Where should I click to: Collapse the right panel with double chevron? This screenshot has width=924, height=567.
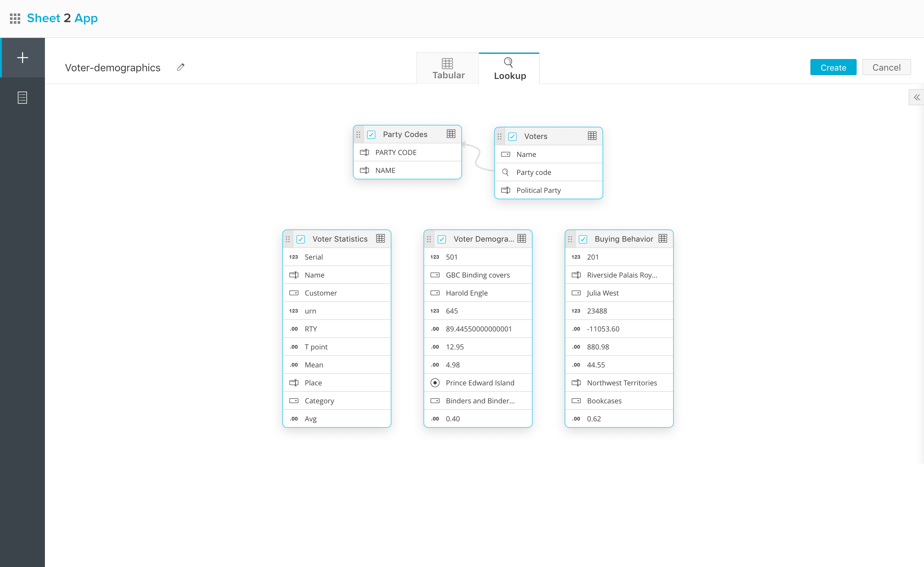917,98
